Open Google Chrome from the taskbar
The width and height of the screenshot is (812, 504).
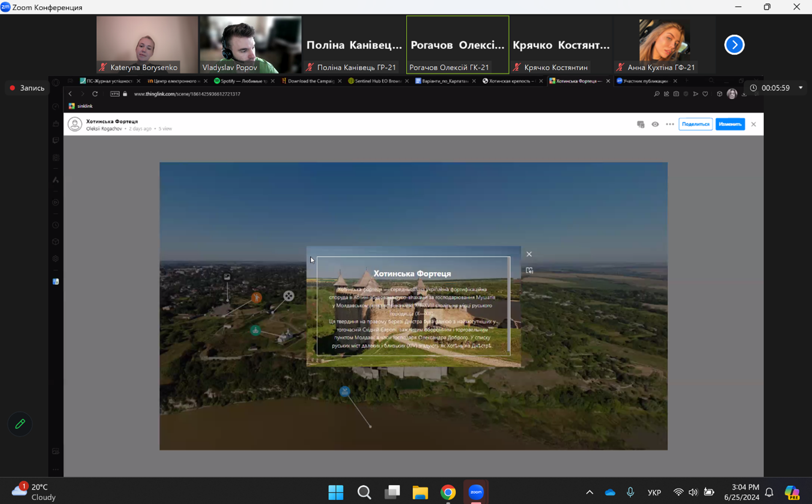tap(448, 492)
